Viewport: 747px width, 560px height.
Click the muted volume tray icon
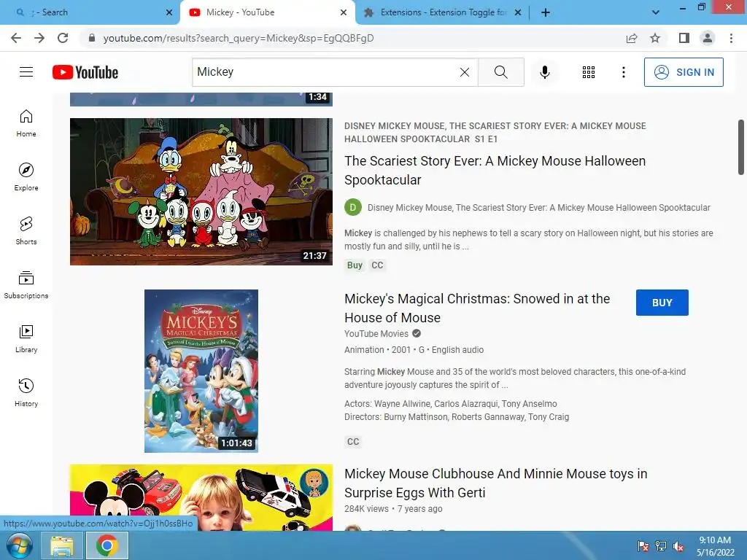(x=678, y=546)
